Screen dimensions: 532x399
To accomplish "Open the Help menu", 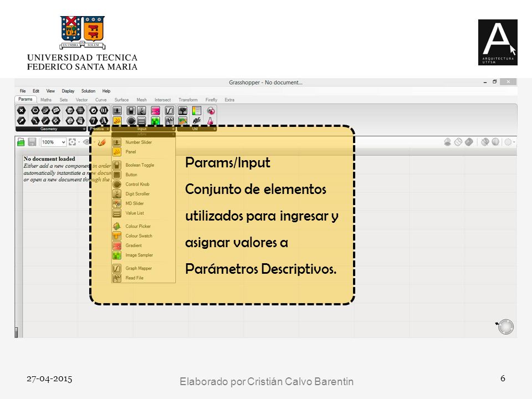I will 106,91.
